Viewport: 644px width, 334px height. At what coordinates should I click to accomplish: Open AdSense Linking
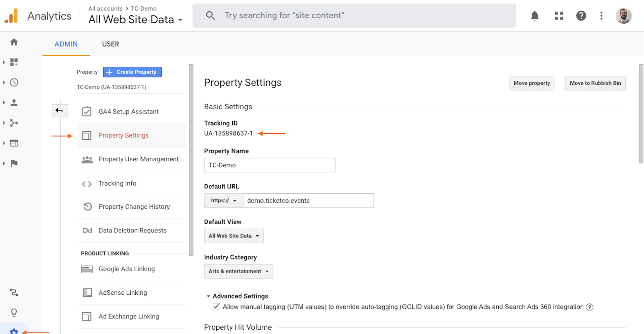click(x=132, y=293)
